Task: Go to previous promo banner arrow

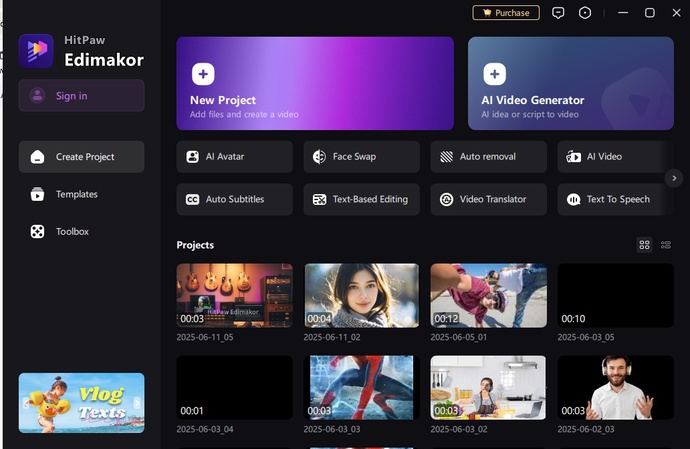Action: pos(26,403)
